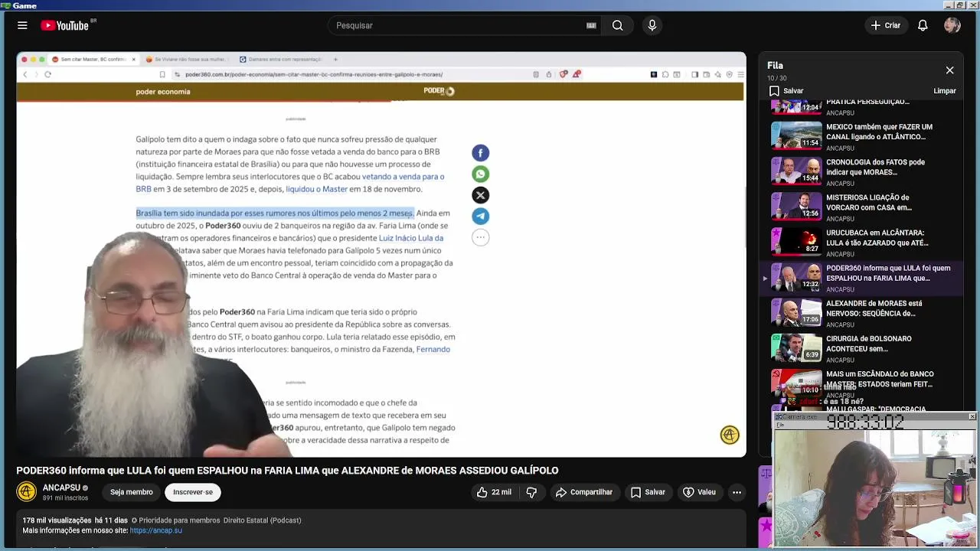The height and width of the screenshot is (551, 980).
Task: Open the 'liquidou o Master' article link
Action: coord(316,189)
